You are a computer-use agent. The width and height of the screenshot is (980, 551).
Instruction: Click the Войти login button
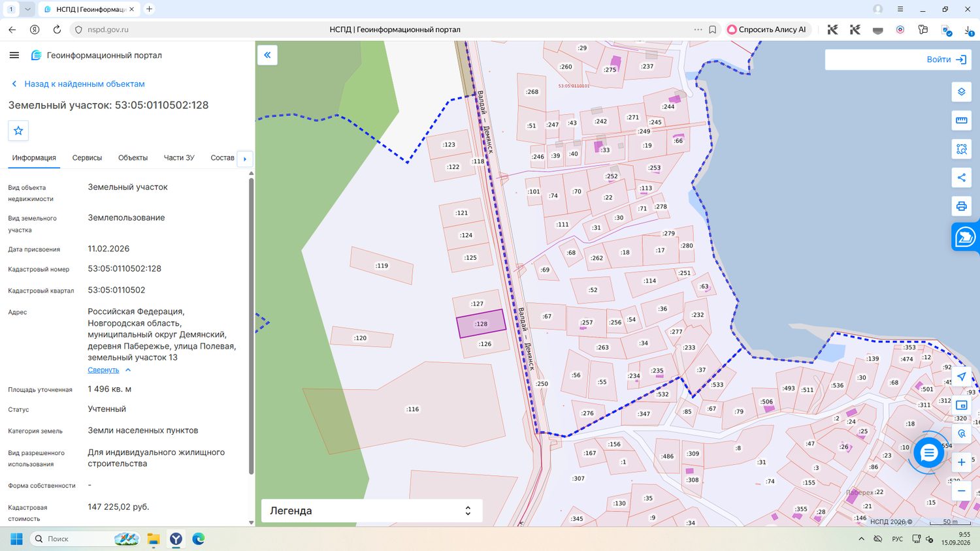point(946,59)
